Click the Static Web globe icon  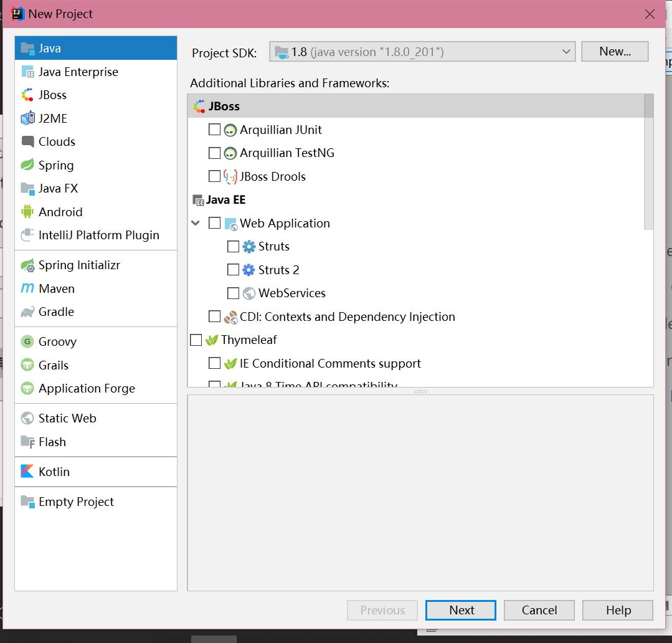27,418
